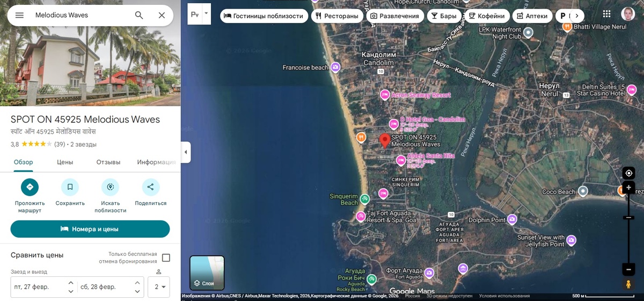
Task: Click the Aldeia Santa Rita hotel pin
Action: tap(400, 160)
